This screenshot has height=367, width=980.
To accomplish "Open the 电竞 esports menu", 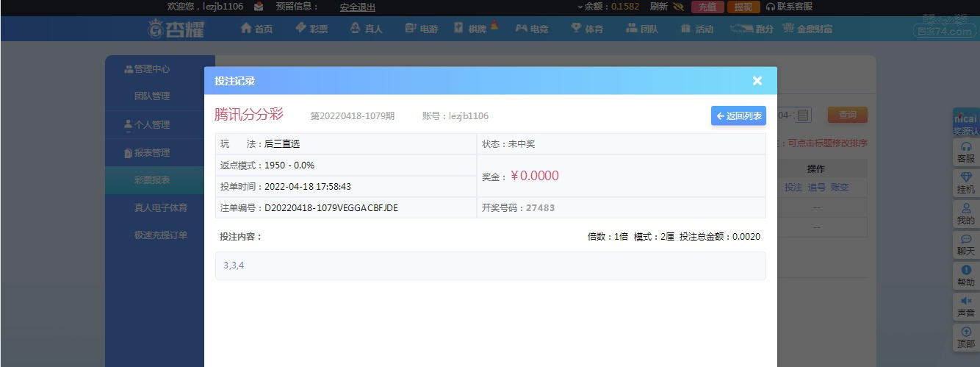I will point(532,29).
